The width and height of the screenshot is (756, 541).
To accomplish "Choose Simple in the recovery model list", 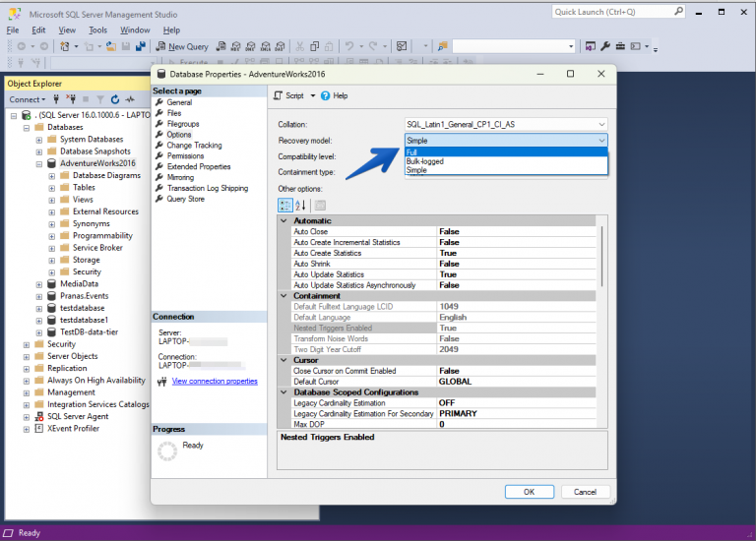I will [x=506, y=170].
